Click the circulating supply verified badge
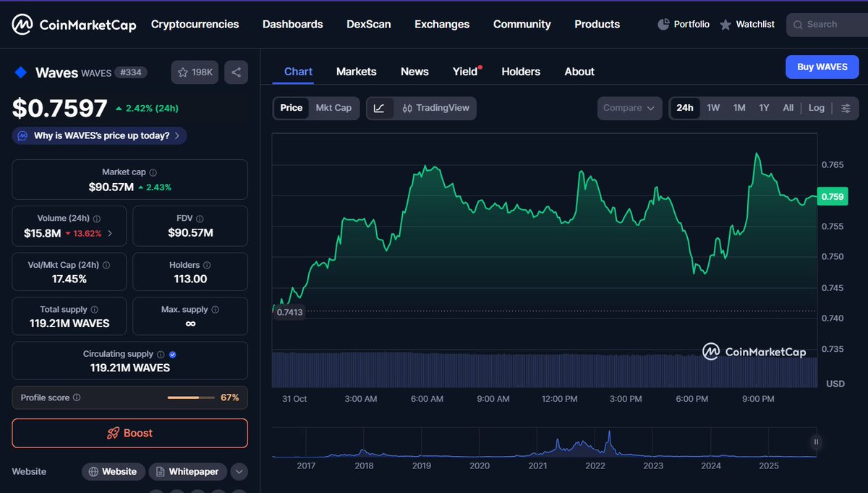 point(172,354)
